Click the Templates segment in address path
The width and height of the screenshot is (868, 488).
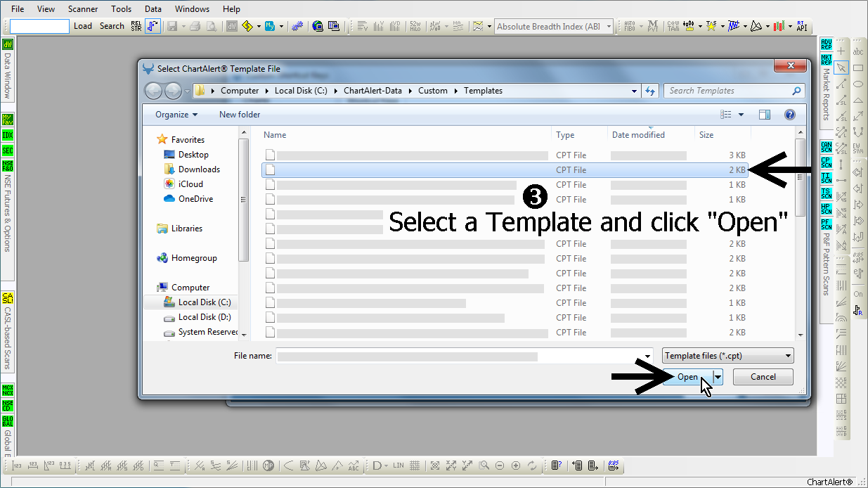click(483, 91)
